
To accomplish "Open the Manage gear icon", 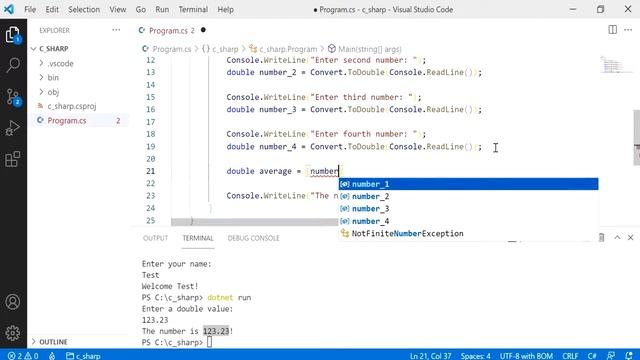I will [x=13, y=333].
